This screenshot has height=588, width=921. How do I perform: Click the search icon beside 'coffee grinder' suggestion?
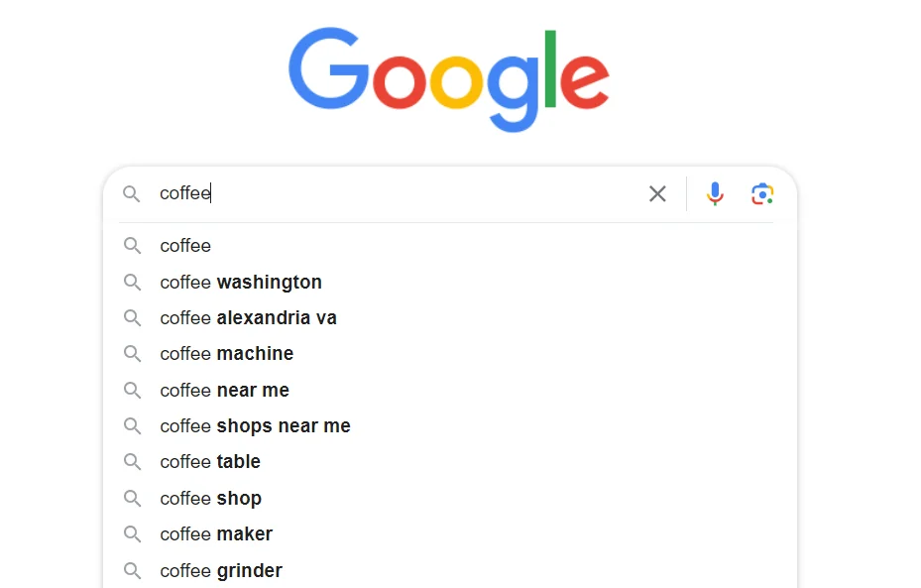coord(132,570)
